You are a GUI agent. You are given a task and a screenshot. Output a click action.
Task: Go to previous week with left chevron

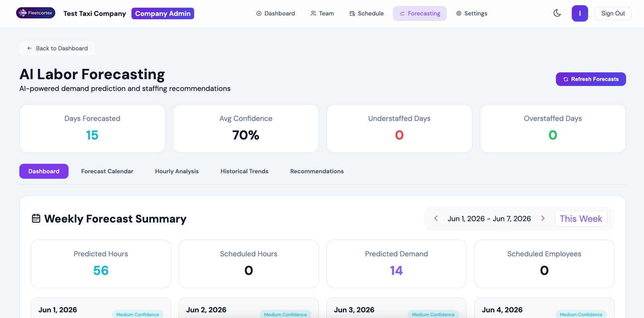[436, 218]
